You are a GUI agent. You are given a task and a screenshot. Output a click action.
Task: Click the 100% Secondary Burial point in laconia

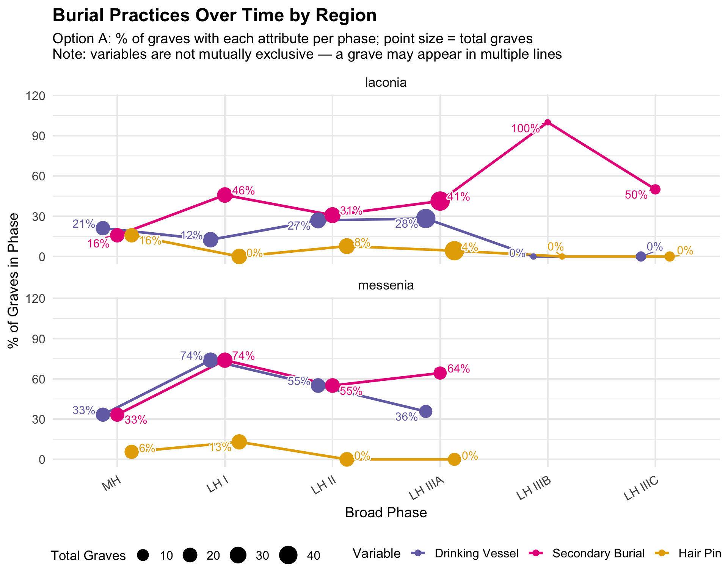coord(548,122)
